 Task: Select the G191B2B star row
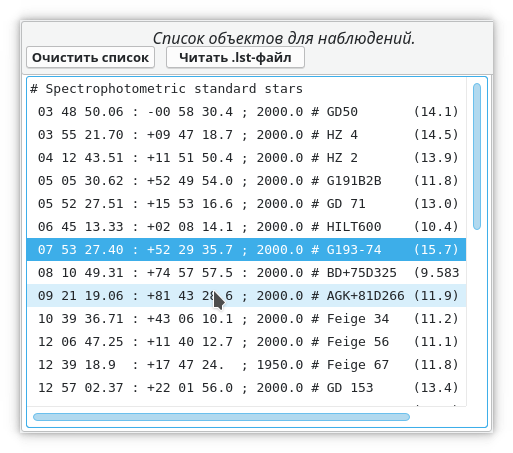click(246, 181)
